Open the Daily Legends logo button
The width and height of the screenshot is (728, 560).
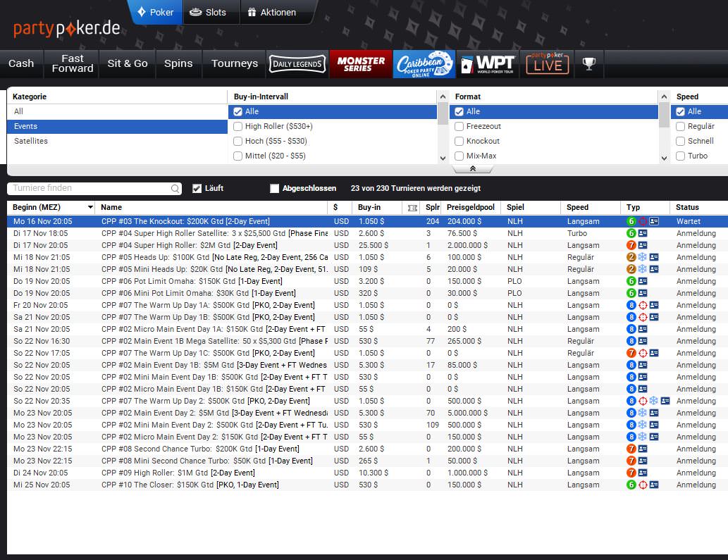[297, 64]
